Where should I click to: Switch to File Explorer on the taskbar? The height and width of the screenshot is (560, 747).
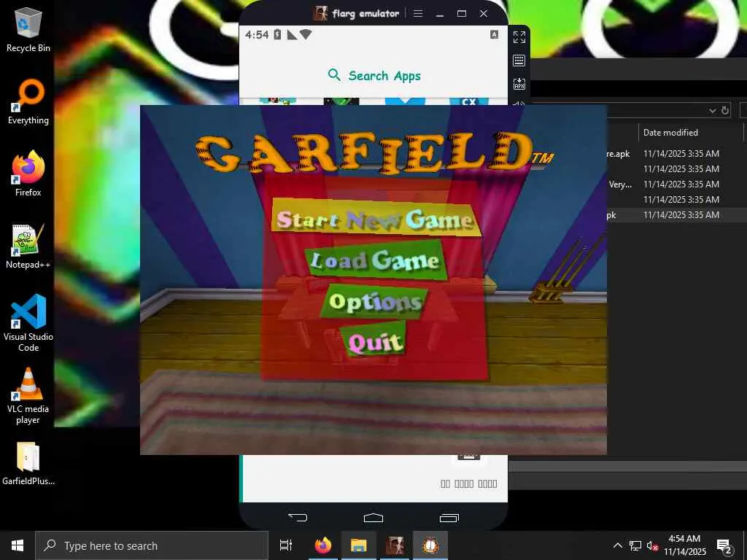(x=359, y=545)
